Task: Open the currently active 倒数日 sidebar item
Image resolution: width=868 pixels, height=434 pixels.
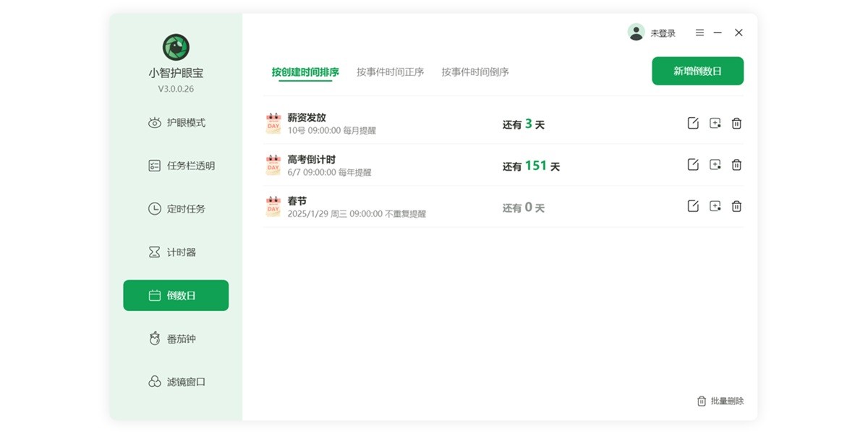Action: (176, 295)
